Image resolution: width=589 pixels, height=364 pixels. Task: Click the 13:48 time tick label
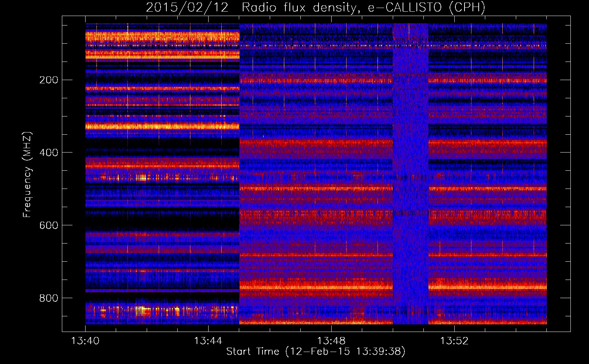331,341
